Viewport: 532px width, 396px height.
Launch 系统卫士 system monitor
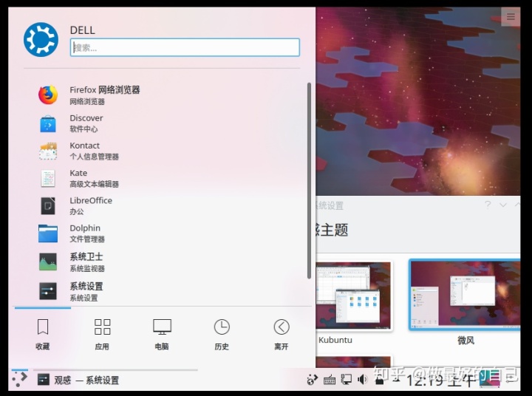tap(161, 262)
